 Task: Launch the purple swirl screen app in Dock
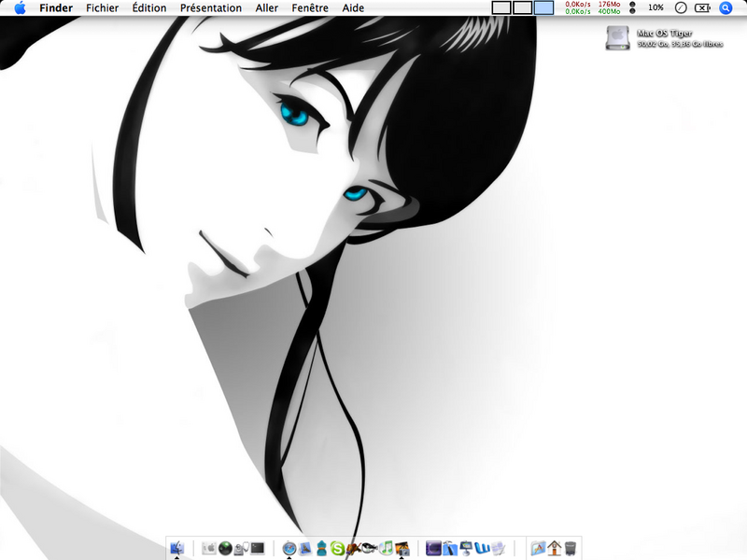point(433,548)
